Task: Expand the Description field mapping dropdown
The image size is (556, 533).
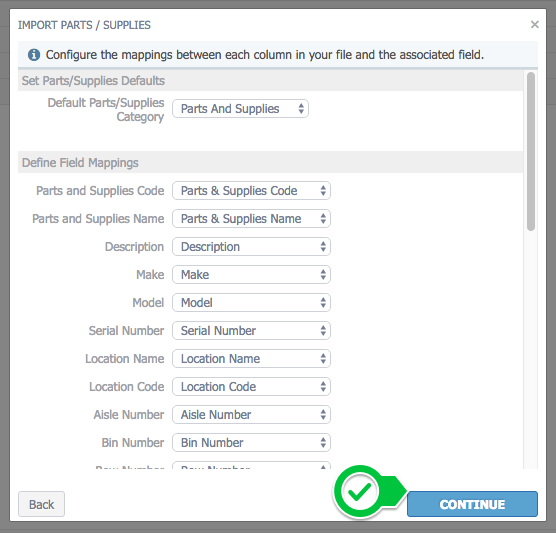Action: point(251,247)
